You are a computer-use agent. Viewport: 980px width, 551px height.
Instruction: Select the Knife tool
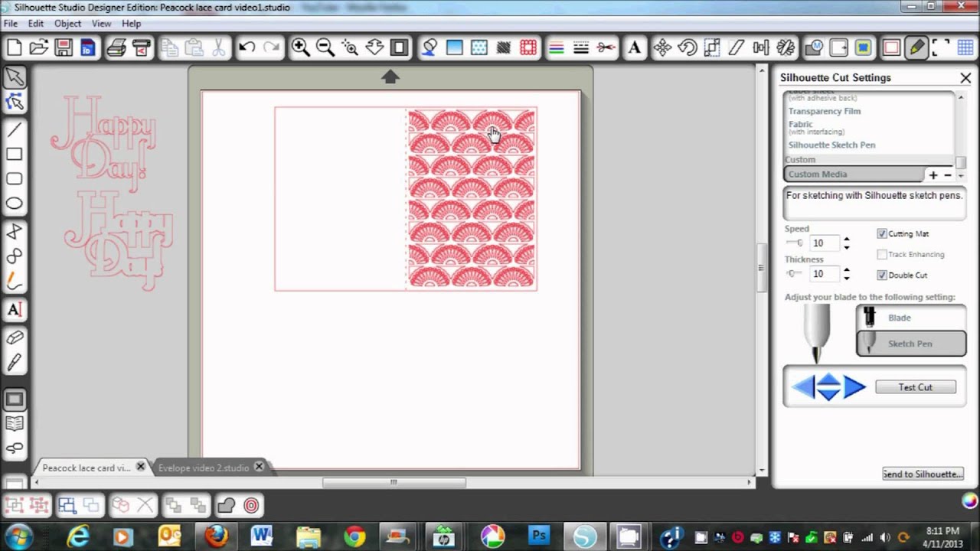coord(15,362)
